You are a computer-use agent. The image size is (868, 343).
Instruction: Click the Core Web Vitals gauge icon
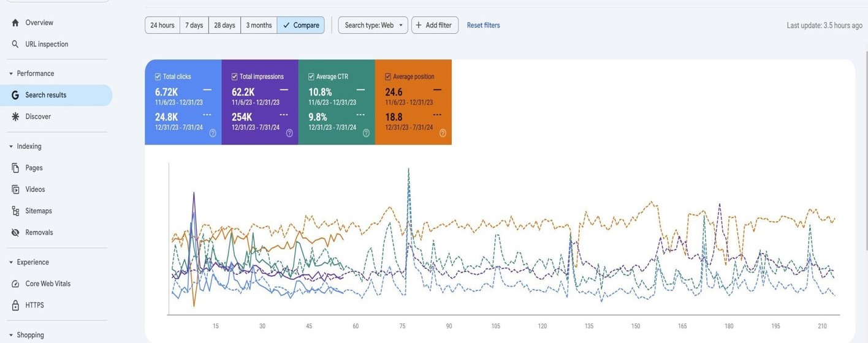(15, 284)
